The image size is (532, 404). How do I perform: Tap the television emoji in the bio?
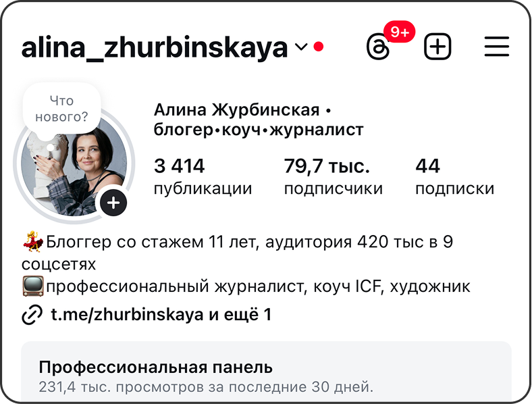tap(33, 286)
